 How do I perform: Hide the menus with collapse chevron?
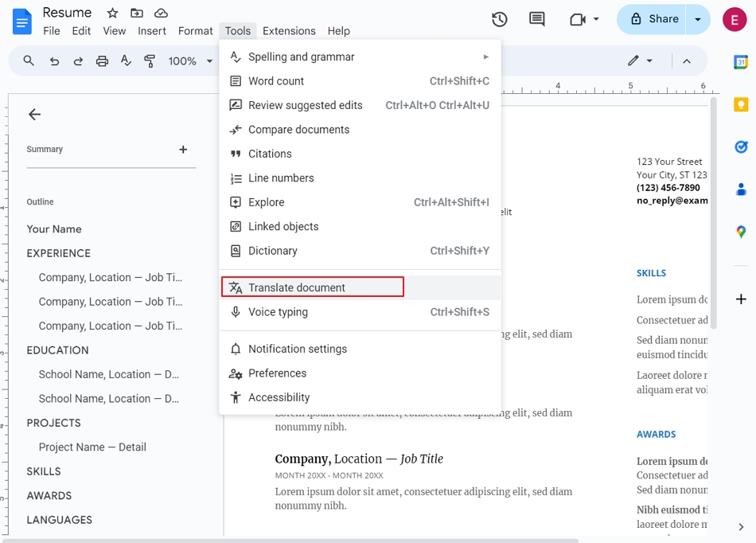(687, 61)
